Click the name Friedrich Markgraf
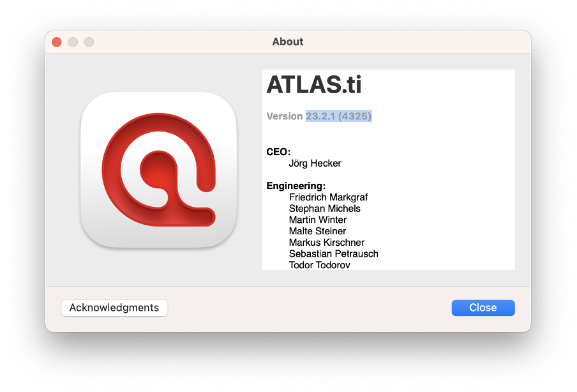This screenshot has height=392, width=577. [x=328, y=197]
